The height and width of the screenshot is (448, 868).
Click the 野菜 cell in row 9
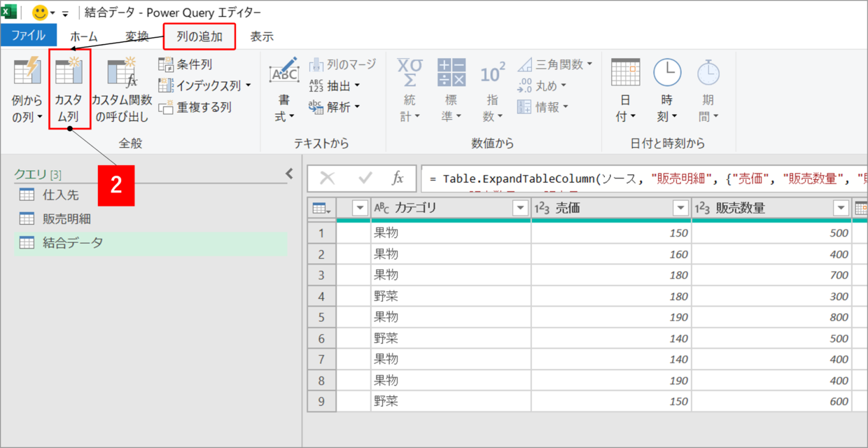[x=451, y=401]
